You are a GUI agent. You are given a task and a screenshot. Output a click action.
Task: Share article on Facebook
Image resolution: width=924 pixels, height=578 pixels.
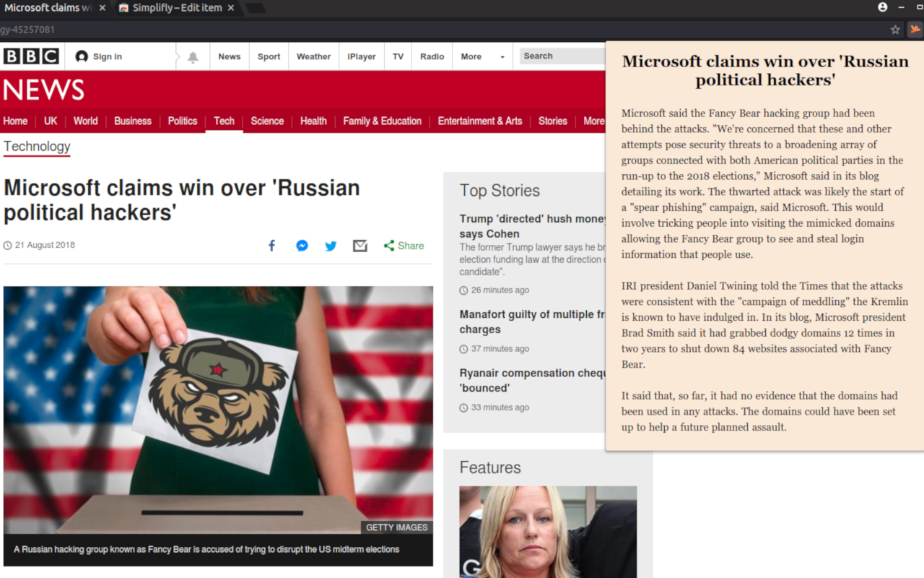click(272, 246)
